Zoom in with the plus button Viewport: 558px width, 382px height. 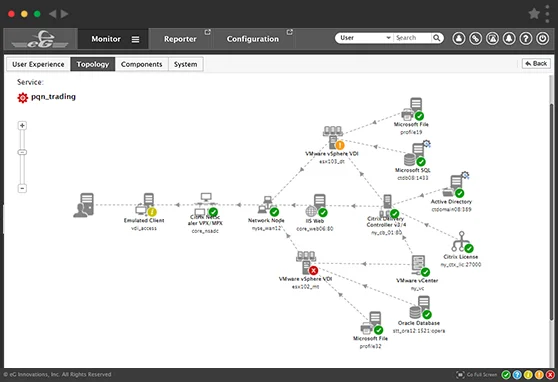(x=22, y=125)
